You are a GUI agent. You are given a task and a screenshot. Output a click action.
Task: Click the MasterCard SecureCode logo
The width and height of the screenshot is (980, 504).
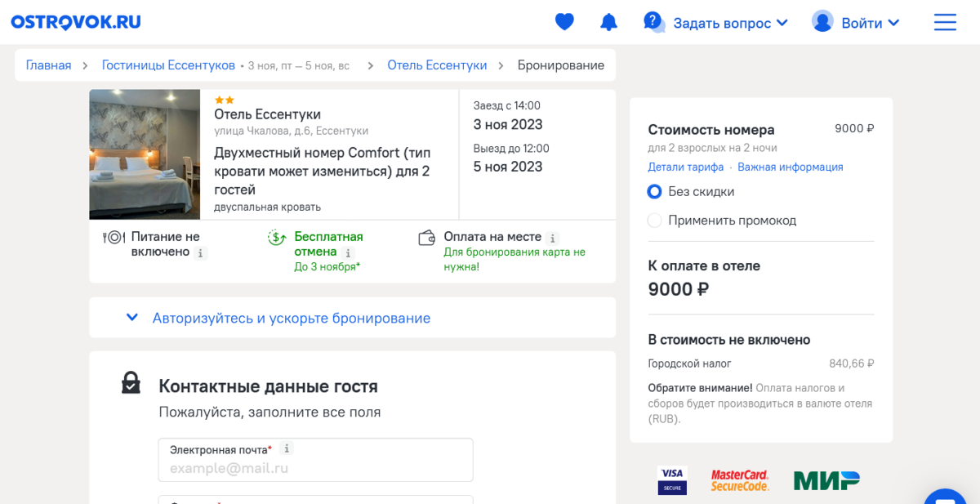click(740, 480)
